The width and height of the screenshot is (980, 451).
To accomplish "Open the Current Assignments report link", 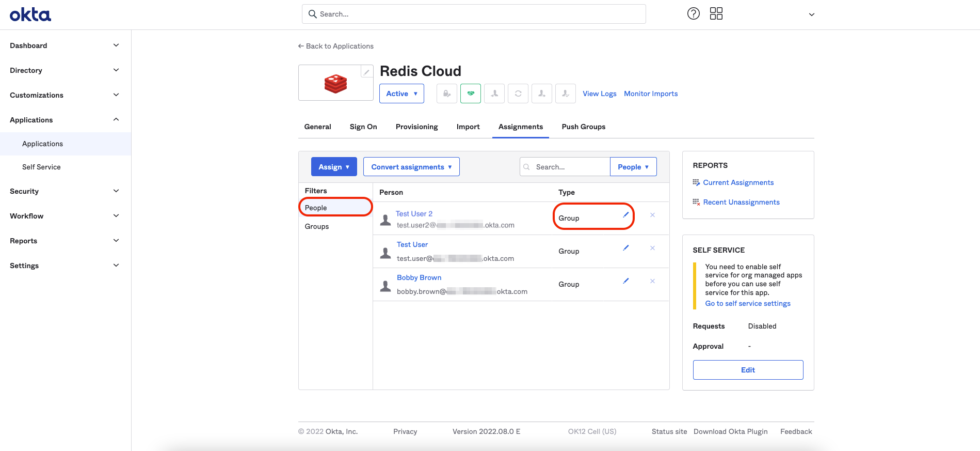I will pos(738,182).
